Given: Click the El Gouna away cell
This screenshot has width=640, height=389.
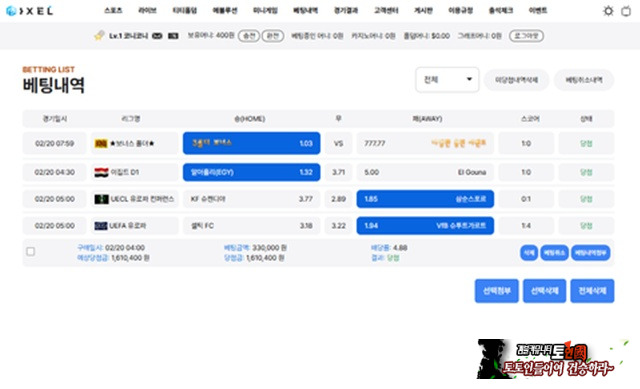Looking at the screenshot, I should pyautogui.click(x=425, y=172).
